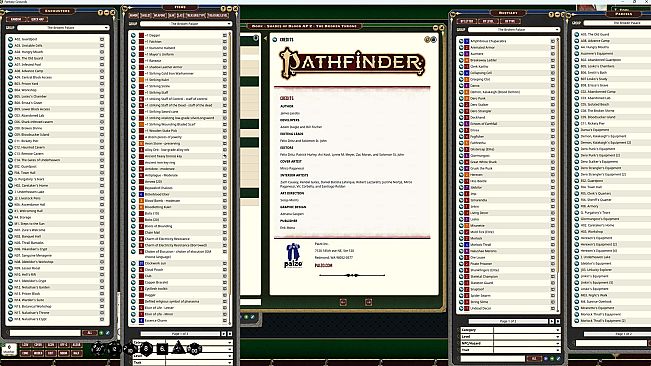Toggle identification for Cloud Pouch item
Screen dimensions: 651x366
(225, 270)
